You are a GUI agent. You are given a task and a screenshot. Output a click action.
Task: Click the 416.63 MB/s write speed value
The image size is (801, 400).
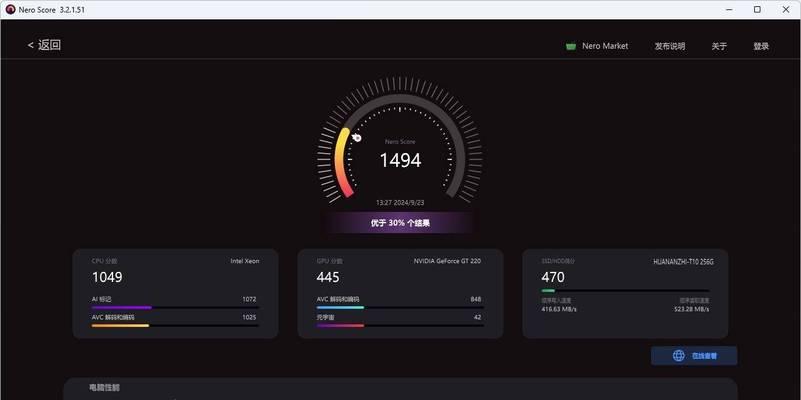click(x=559, y=309)
